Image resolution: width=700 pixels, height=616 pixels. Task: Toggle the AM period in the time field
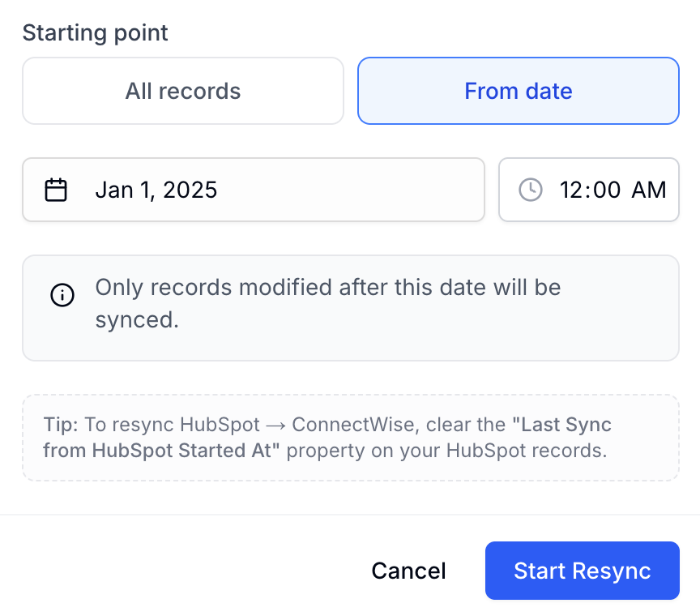(649, 190)
